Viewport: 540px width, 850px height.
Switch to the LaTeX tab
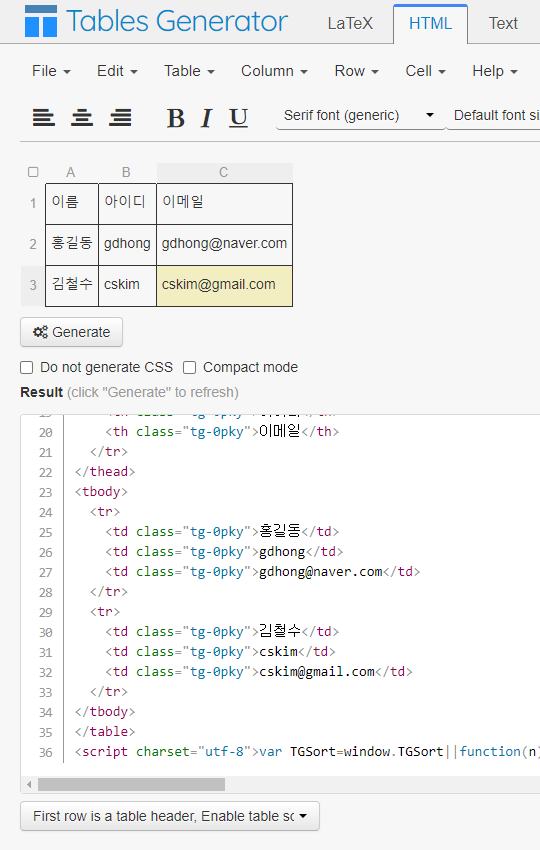[x=350, y=23]
